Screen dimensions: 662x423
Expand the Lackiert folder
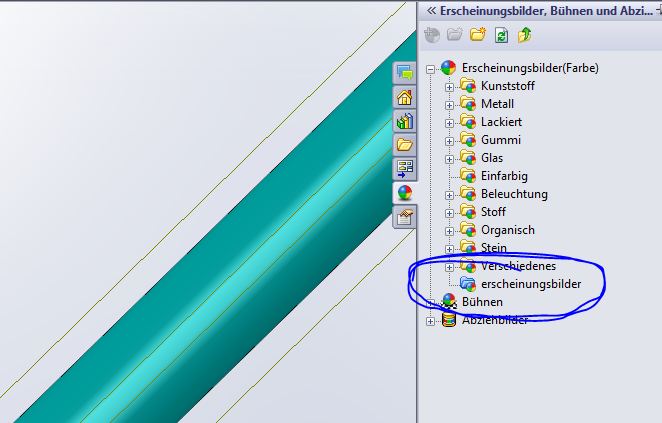pyautogui.click(x=449, y=123)
